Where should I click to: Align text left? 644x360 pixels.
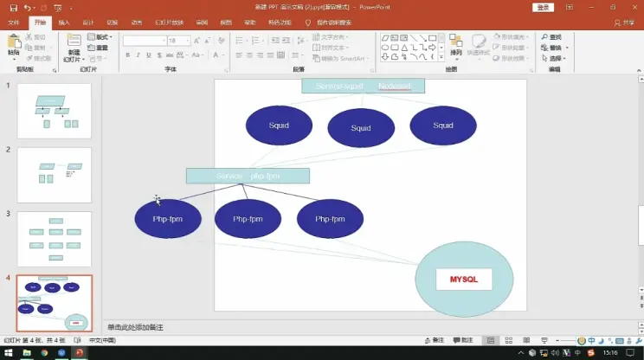click(x=239, y=55)
